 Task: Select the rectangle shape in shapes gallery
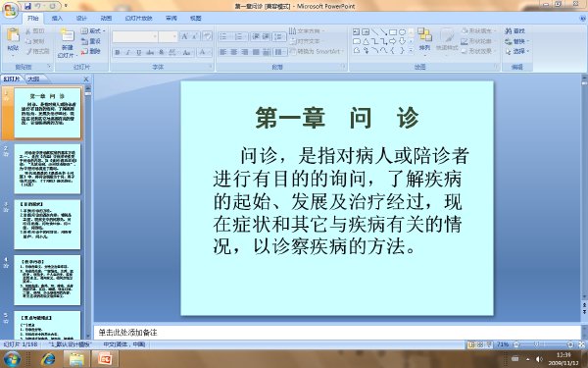(393, 32)
